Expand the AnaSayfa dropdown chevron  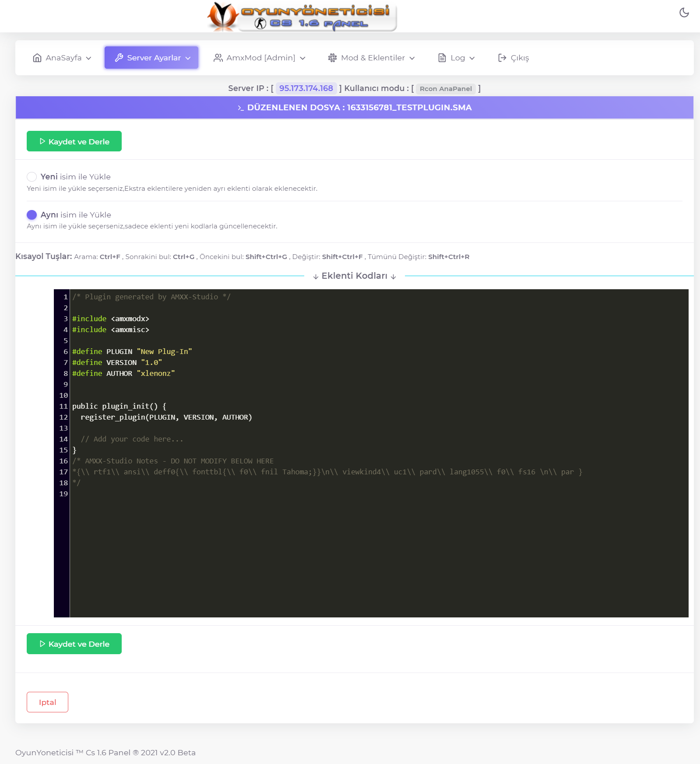[88, 58]
